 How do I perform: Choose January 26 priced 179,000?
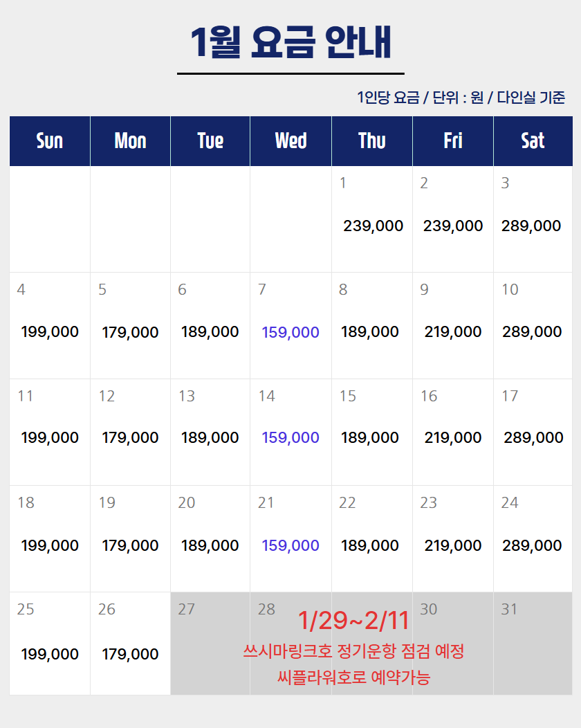(130, 654)
